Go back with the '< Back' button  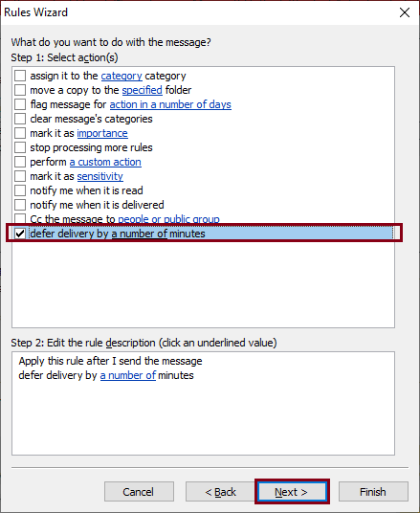click(x=220, y=491)
